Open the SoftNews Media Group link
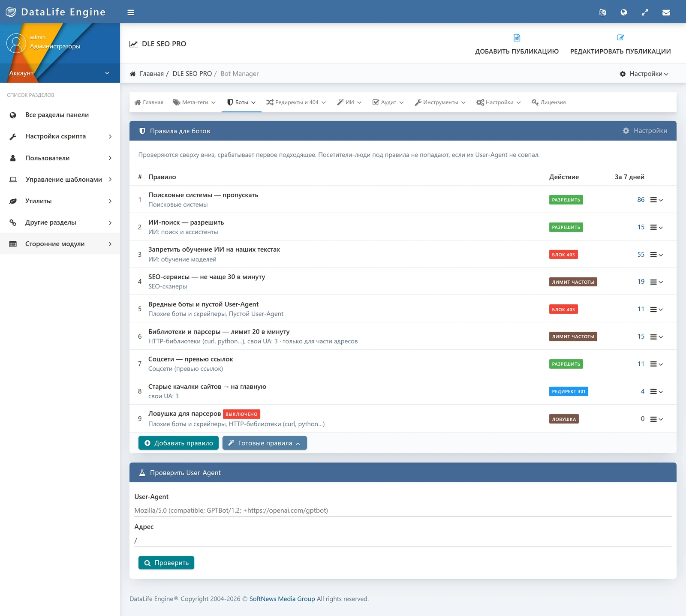Screen dimensions: 686x616 (282, 599)
